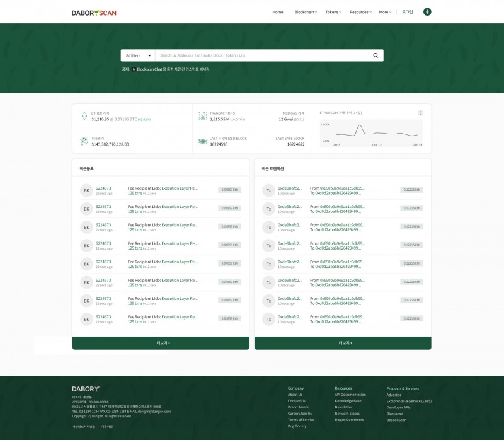Open API Documentation footer link
Viewport: 504px width, 440px height.
350,395
